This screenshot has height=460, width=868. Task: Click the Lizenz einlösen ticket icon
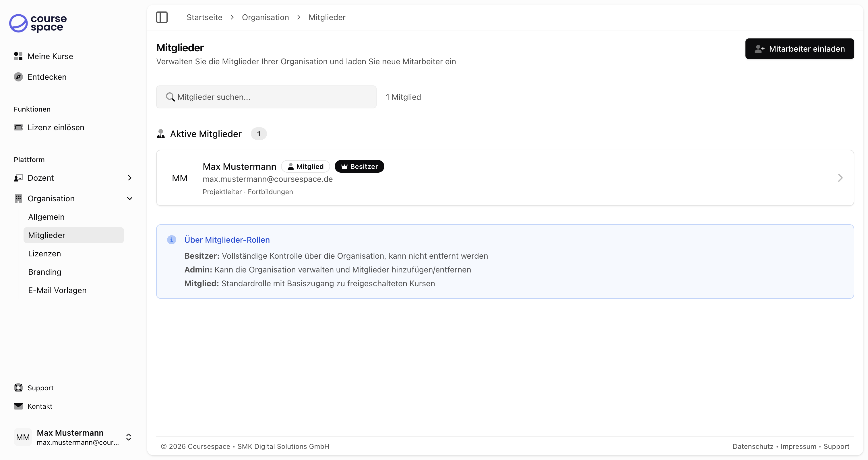pos(18,127)
